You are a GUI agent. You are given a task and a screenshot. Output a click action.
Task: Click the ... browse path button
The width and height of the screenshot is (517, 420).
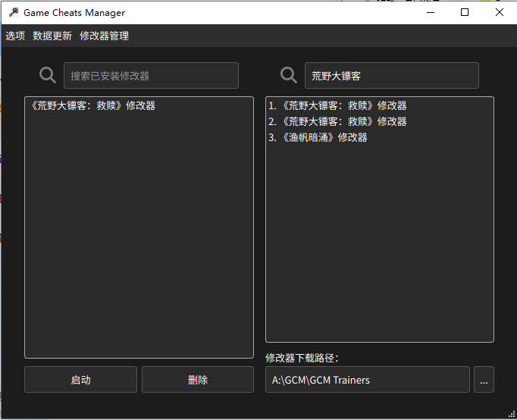coord(484,380)
